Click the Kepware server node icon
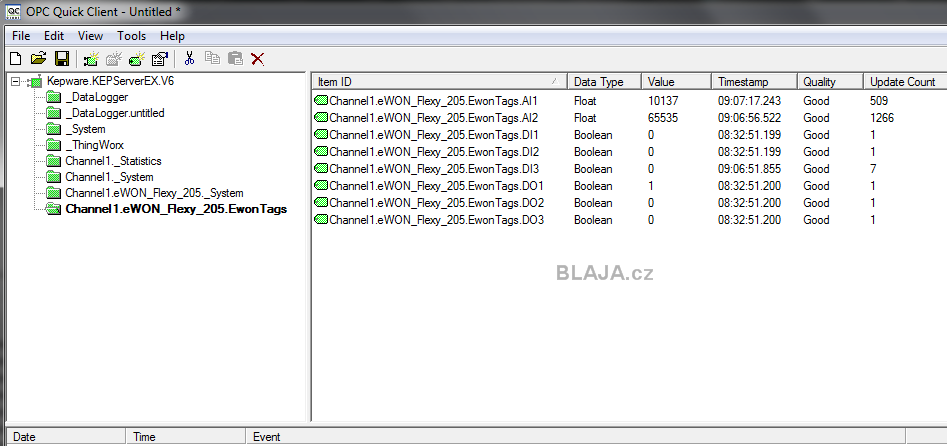The width and height of the screenshot is (947, 446). [35, 81]
